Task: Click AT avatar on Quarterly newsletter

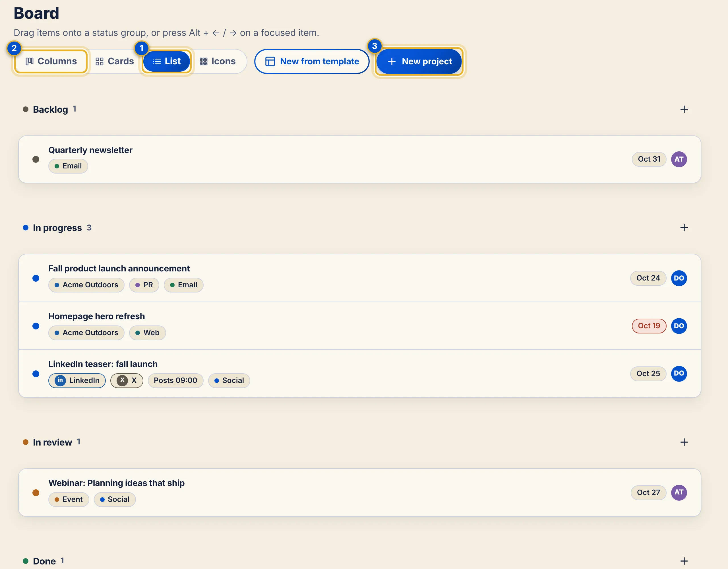Action: coord(679,159)
